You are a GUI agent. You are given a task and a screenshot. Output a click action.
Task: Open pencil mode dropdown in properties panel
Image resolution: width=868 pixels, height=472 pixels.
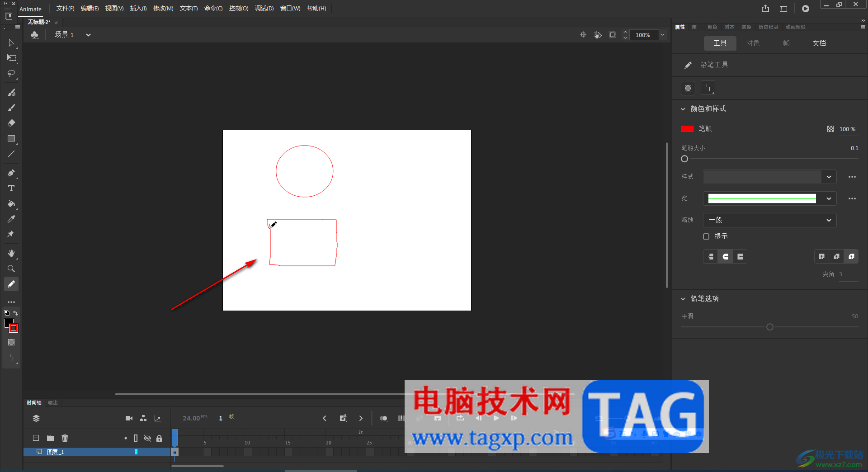(x=708, y=88)
